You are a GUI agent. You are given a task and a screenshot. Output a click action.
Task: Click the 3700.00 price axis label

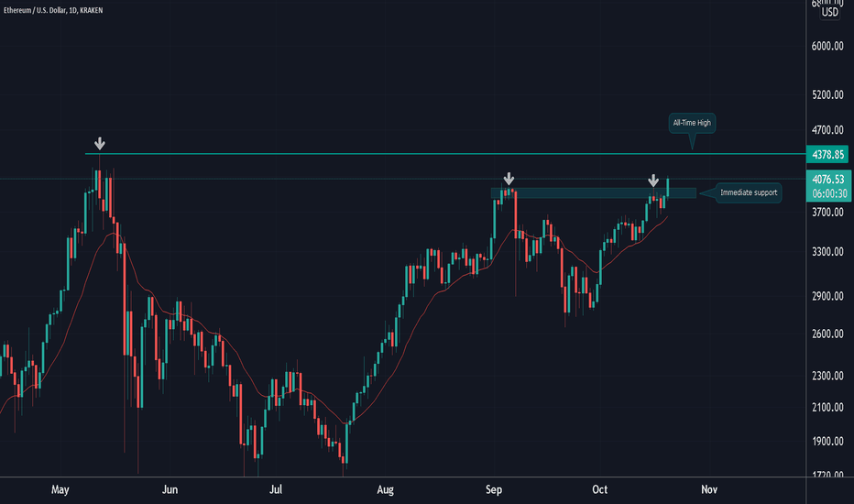click(x=827, y=212)
